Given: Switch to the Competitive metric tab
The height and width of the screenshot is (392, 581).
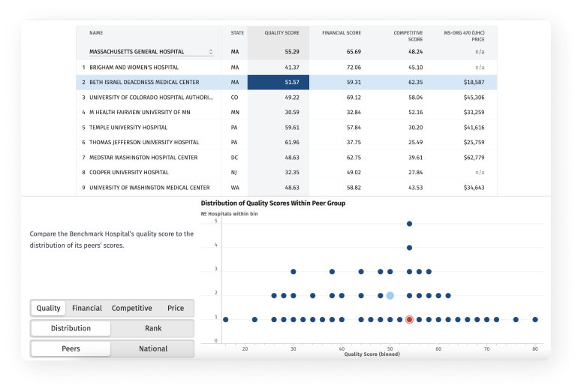Looking at the screenshot, I should [132, 308].
